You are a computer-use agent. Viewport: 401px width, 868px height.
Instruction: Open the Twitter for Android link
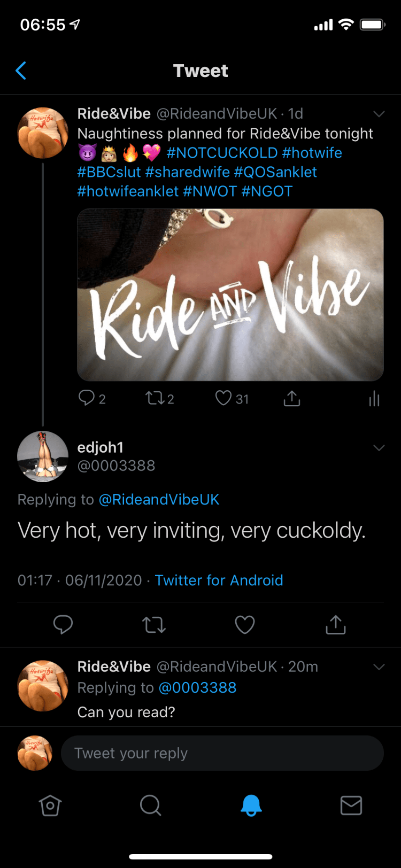pyautogui.click(x=219, y=580)
